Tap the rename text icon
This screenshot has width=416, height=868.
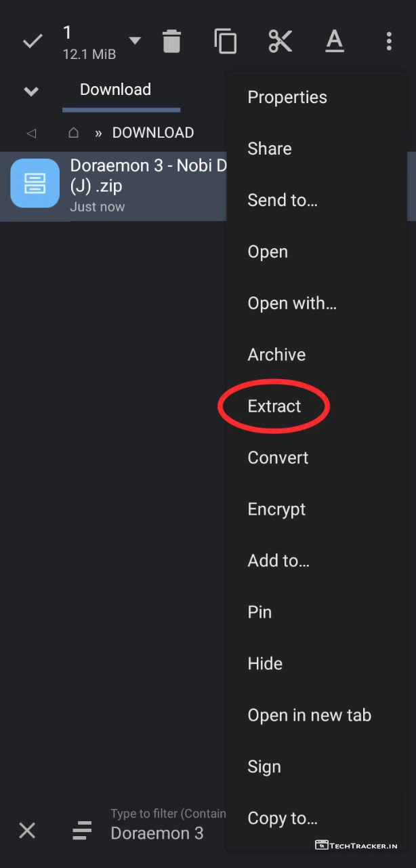335,41
